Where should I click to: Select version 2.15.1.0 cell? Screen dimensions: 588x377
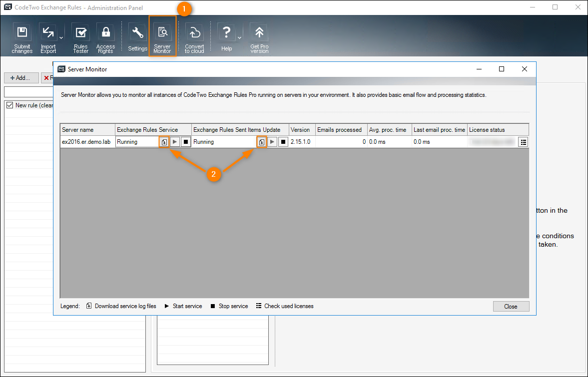click(302, 142)
